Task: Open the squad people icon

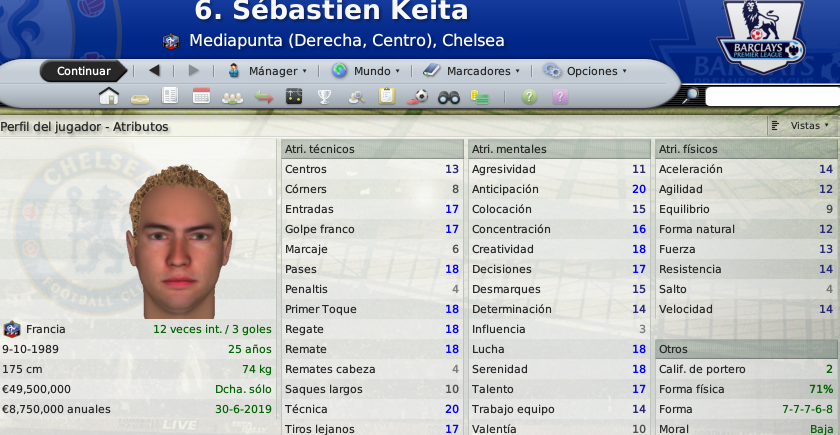Action: coord(232,97)
